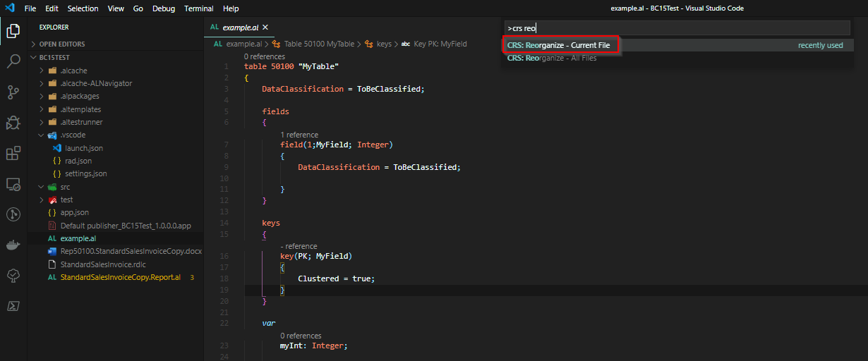This screenshot has width=868, height=361.
Task: Open the Remote Explorer icon
Action: click(x=13, y=184)
